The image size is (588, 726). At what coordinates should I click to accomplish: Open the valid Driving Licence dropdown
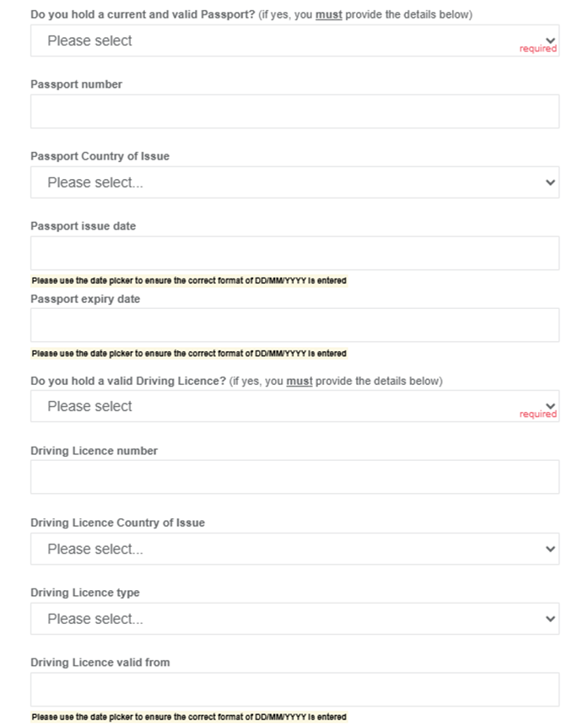tap(294, 406)
